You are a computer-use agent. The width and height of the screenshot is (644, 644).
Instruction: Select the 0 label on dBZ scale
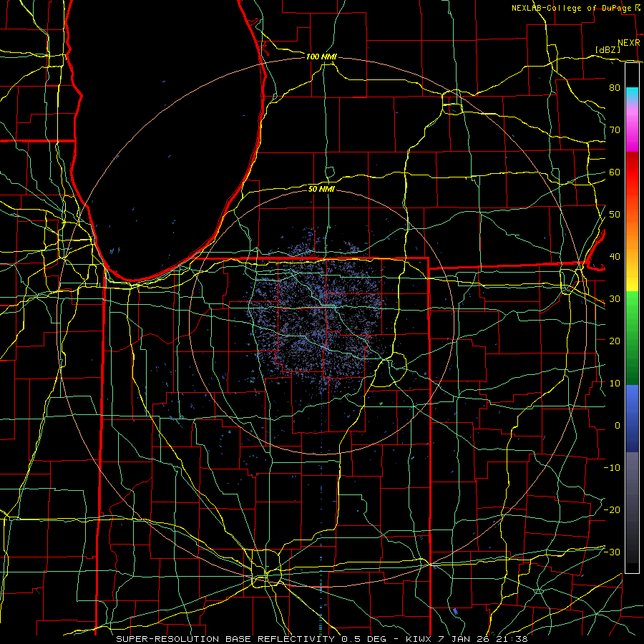pyautogui.click(x=618, y=426)
